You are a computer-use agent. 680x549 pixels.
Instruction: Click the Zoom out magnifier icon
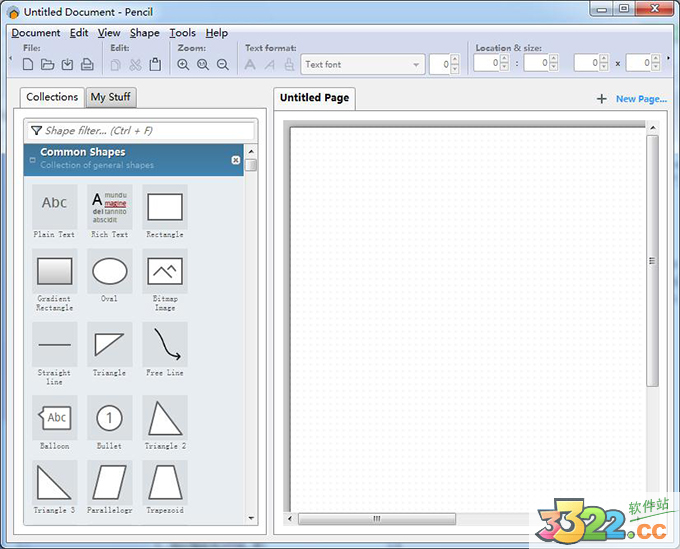pos(223,65)
